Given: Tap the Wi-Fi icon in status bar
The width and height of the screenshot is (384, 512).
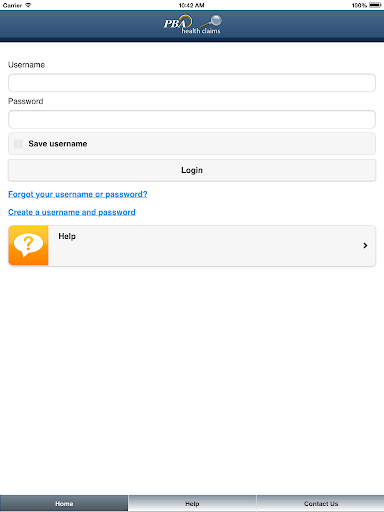Looking at the screenshot, I should tap(28, 5).
